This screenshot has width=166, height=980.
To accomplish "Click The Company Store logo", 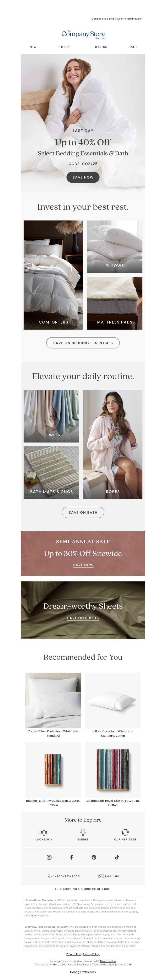I will pos(83,34).
